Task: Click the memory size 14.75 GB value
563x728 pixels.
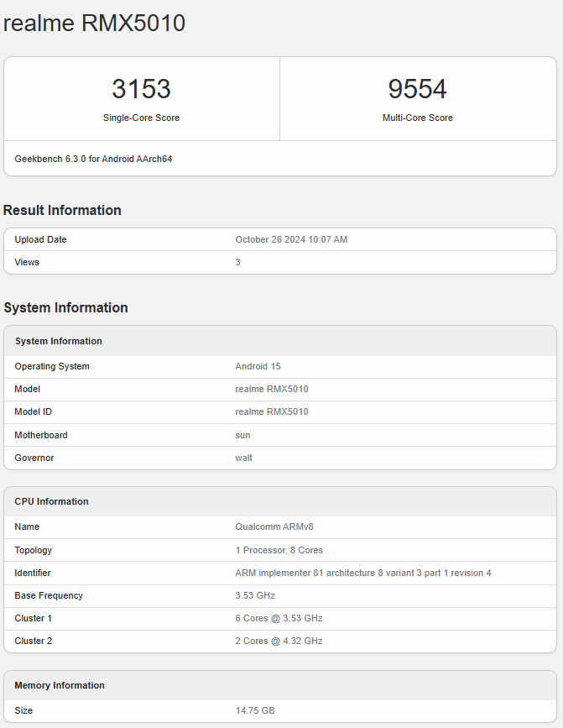Action: (254, 710)
